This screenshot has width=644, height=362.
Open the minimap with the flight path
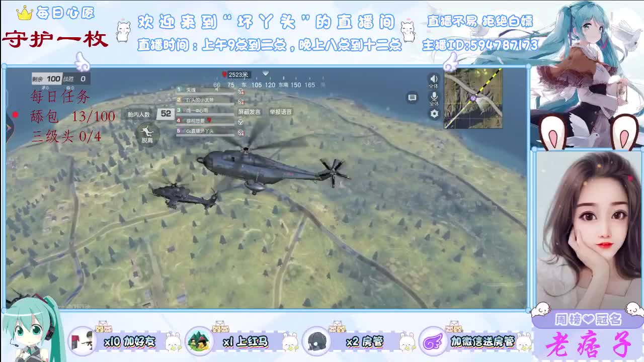[x=473, y=99]
